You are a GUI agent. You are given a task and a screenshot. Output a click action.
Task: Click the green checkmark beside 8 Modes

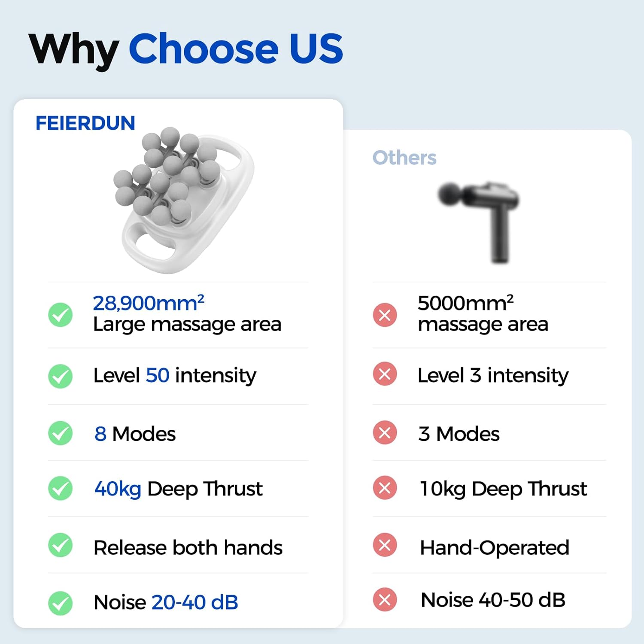click(60, 433)
